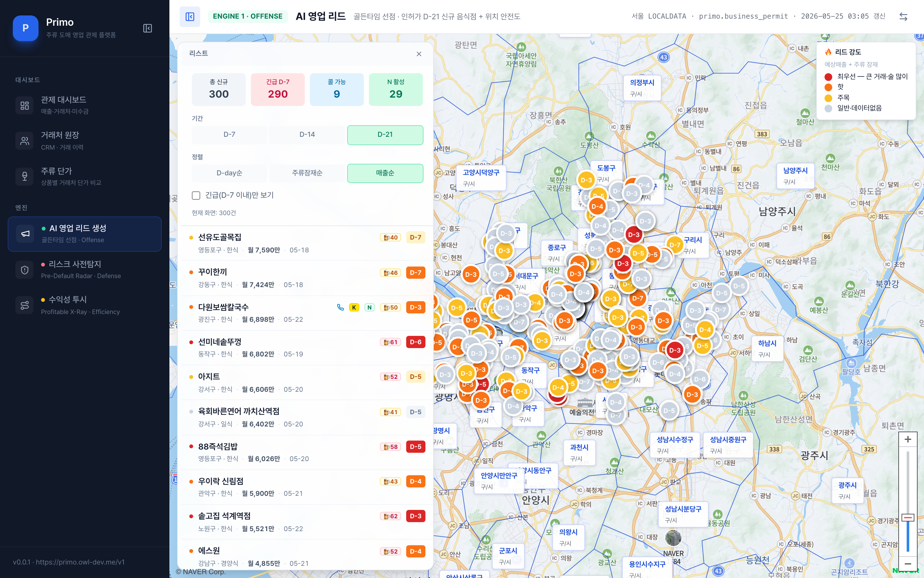Click the 성남시분당구 map district label
The image size is (924, 578).
pos(683,514)
